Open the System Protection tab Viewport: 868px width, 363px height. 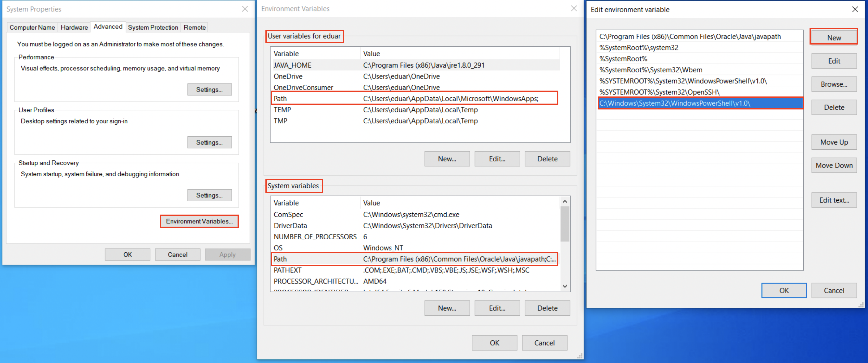click(153, 27)
